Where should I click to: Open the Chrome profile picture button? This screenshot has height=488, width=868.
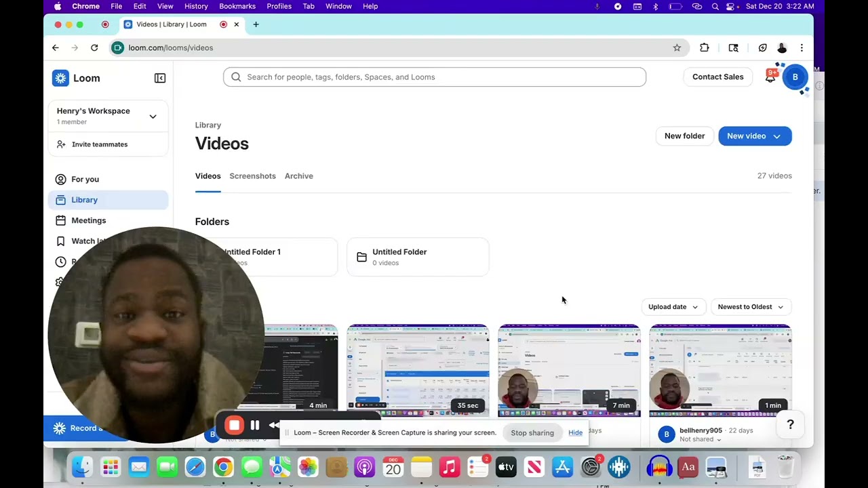pyautogui.click(x=782, y=47)
